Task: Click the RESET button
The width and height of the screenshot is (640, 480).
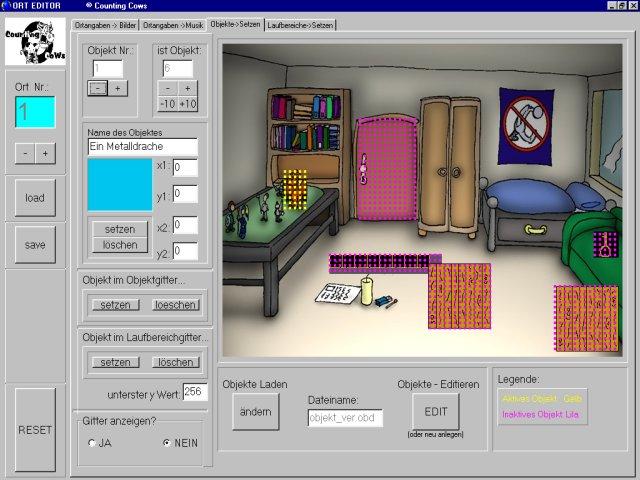Action: (35, 430)
